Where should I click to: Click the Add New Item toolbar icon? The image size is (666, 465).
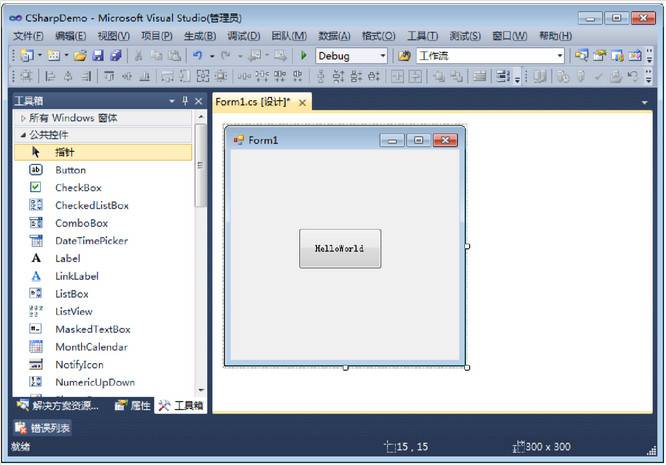[54, 56]
